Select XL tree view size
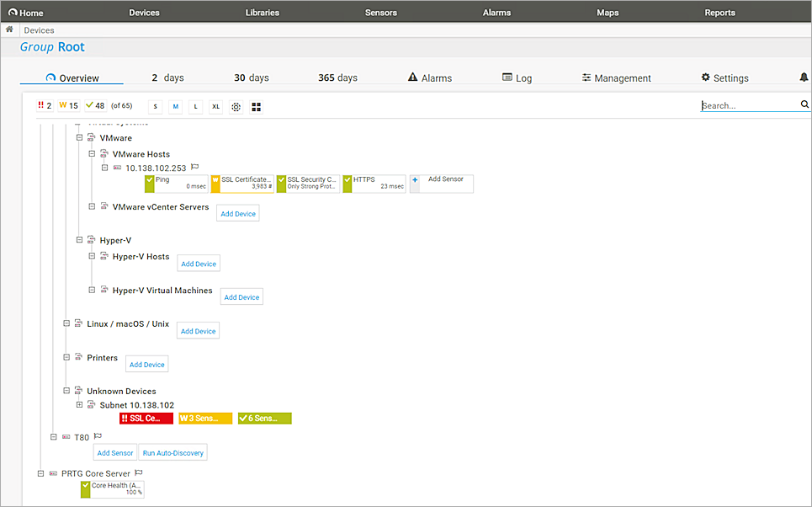 click(x=216, y=107)
